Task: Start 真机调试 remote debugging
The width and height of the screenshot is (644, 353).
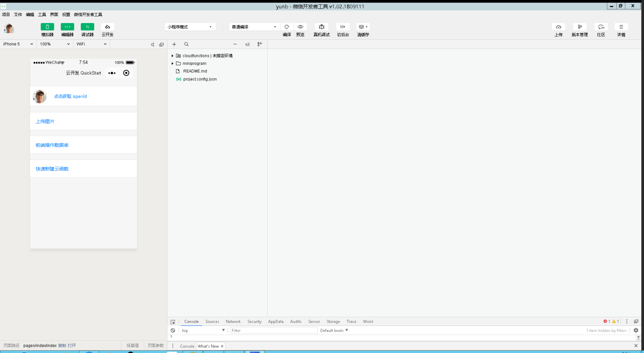Action: coord(322,27)
